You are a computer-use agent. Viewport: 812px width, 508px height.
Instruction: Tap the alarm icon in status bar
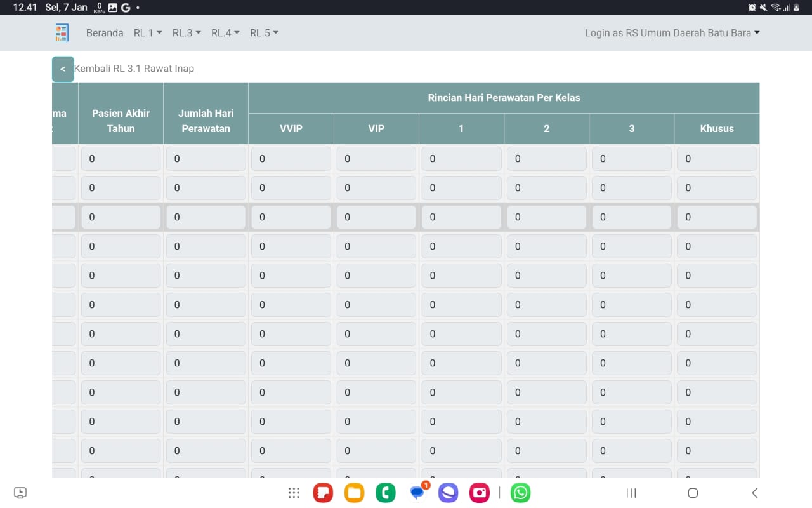pyautogui.click(x=752, y=8)
